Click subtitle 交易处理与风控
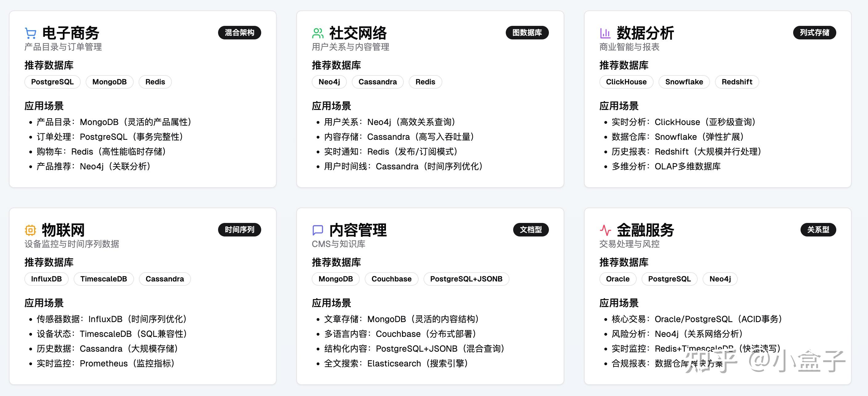Image resolution: width=868 pixels, height=396 pixels. tap(629, 244)
